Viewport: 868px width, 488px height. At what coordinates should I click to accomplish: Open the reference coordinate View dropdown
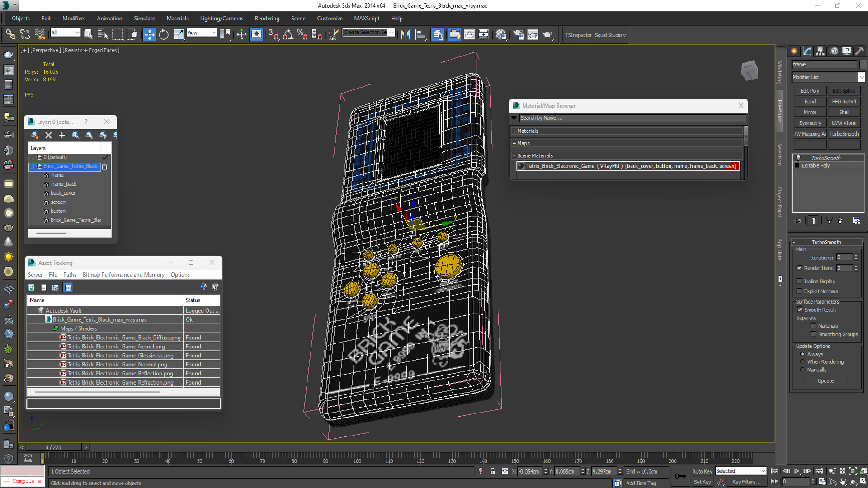pos(201,33)
